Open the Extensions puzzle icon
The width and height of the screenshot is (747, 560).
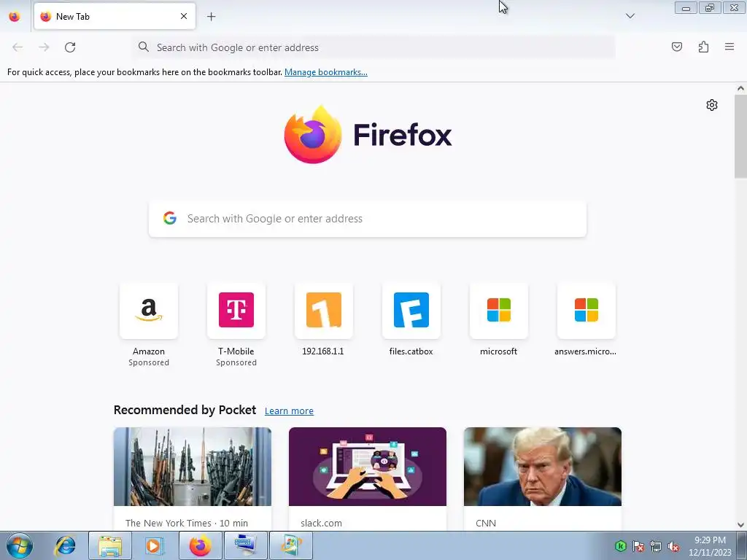703,47
